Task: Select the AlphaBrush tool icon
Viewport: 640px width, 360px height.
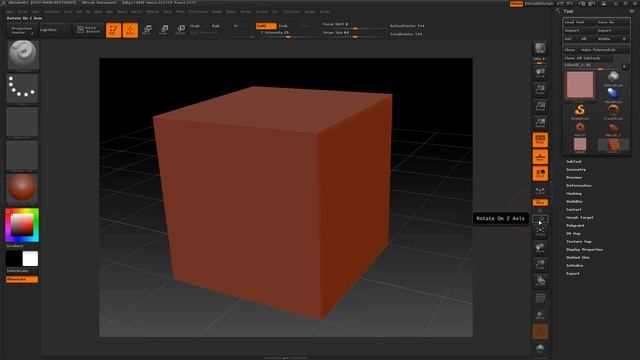Action: click(613, 94)
